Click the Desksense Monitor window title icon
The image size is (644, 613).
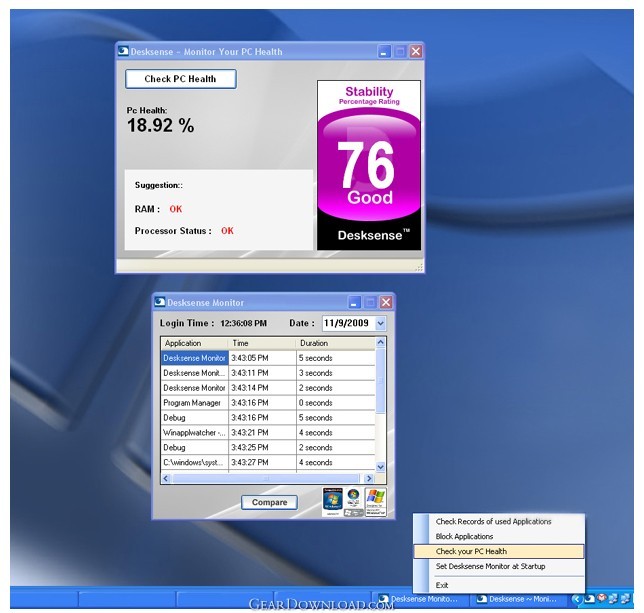[160, 302]
